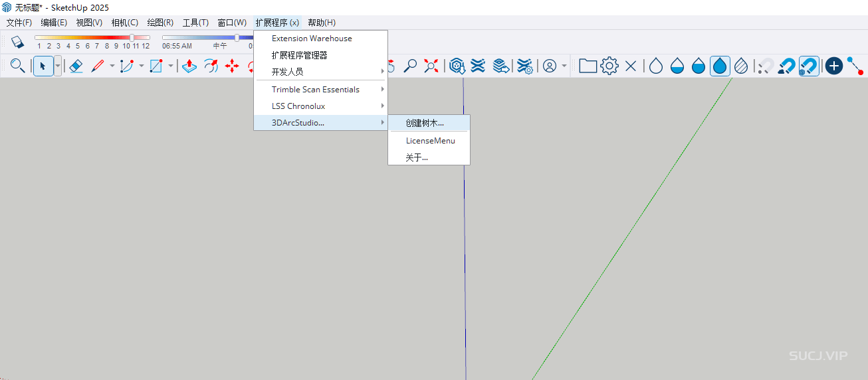Screen dimensions: 868x380
Task: Click the user account profile icon
Action: [550, 66]
